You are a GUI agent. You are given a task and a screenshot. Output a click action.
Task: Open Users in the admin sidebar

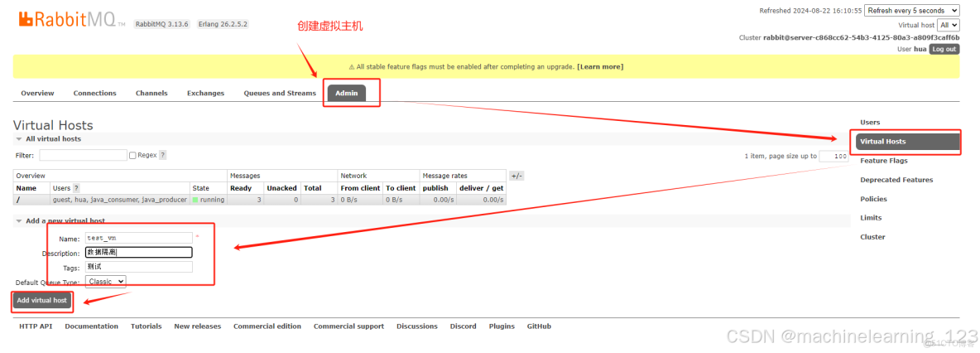[x=870, y=123]
